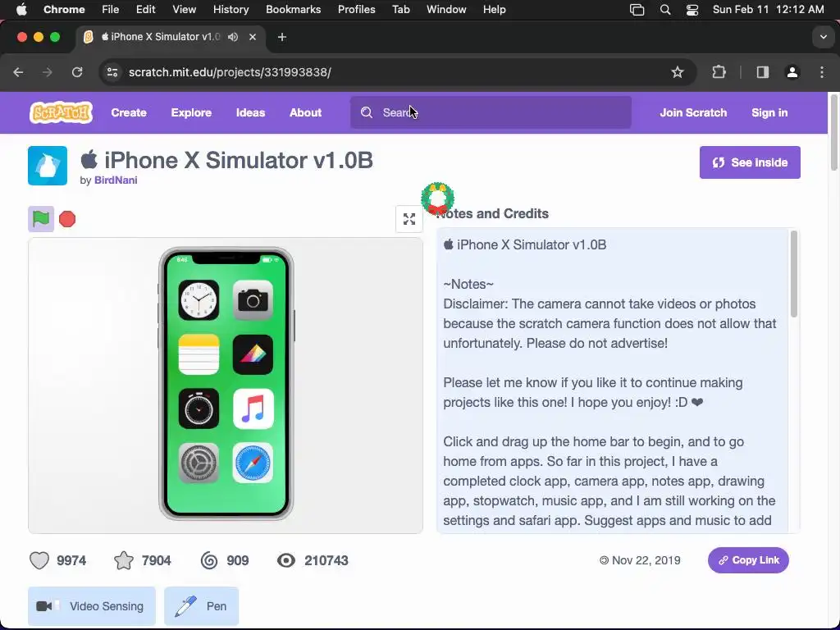This screenshot has width=840, height=630.
Task: Open macOS Control Center
Action: [692, 9]
